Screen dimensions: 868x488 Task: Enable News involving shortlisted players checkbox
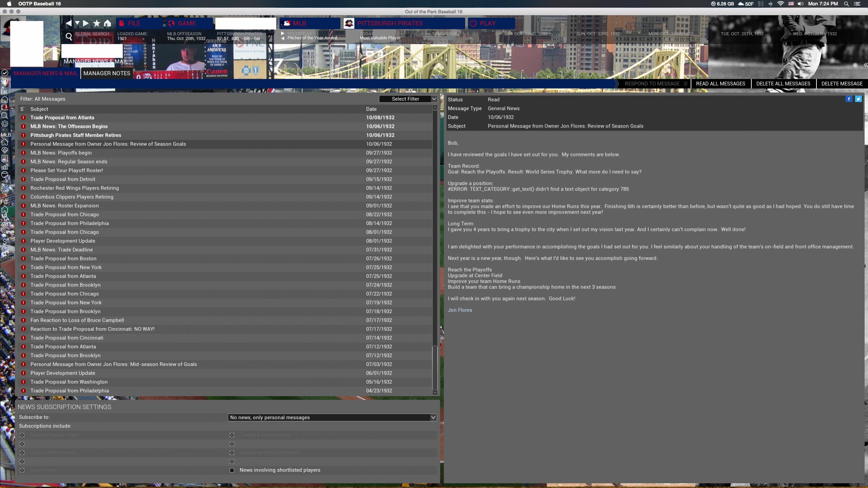232,470
